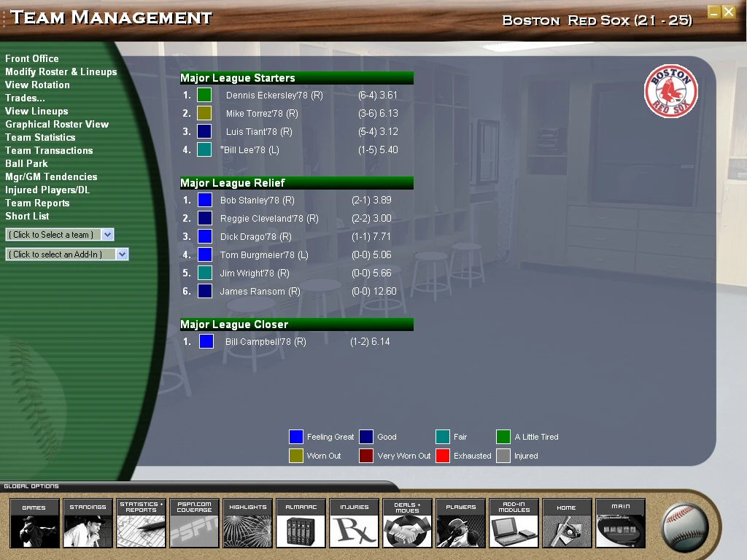Select reliever James Ransom
Screen dimensions: 747x560
point(260,292)
